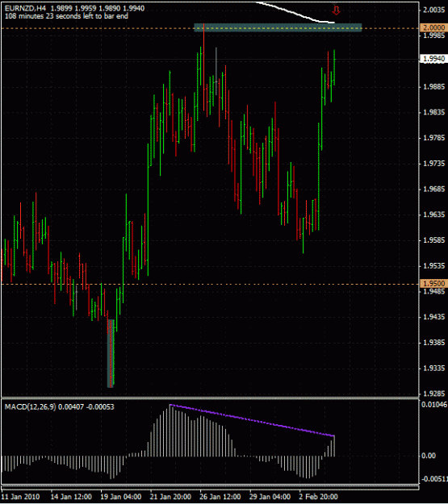The height and width of the screenshot is (504, 448).
Task: Click the 2 Feb 20:00 time label
Action: pyautogui.click(x=319, y=497)
